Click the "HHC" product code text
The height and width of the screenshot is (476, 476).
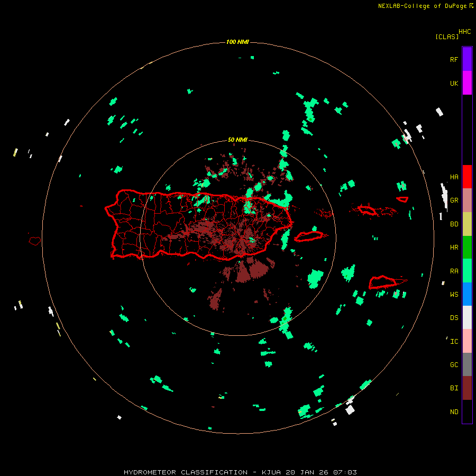pos(464,32)
